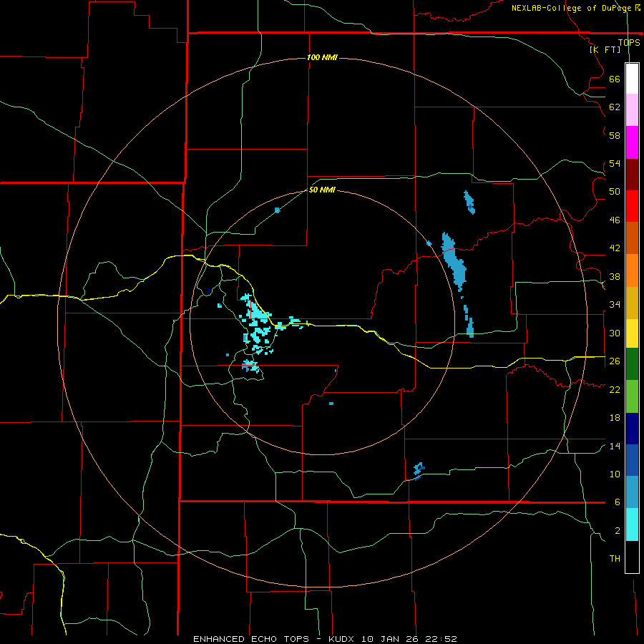Pick the light blue 14 kft swatch
Viewport: 644px width, 644px height.
(x=632, y=492)
